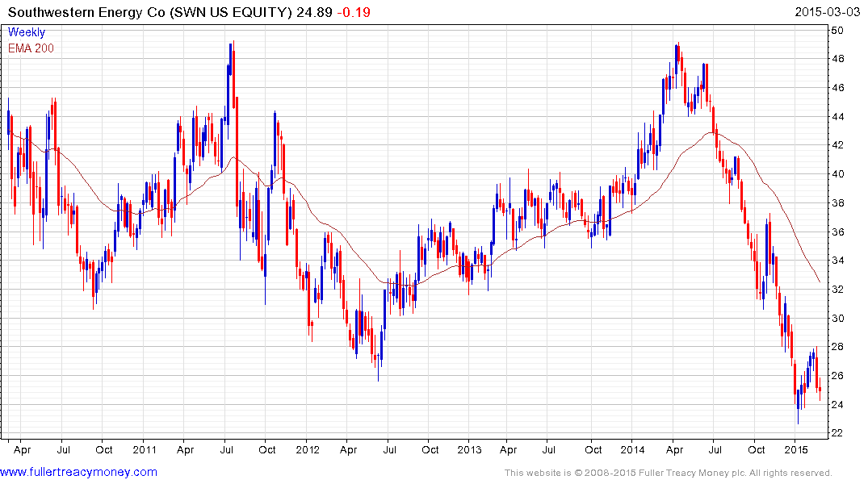The image size is (868, 484).
Task: Click the 2013 year label on time axis
Action: tap(470, 449)
